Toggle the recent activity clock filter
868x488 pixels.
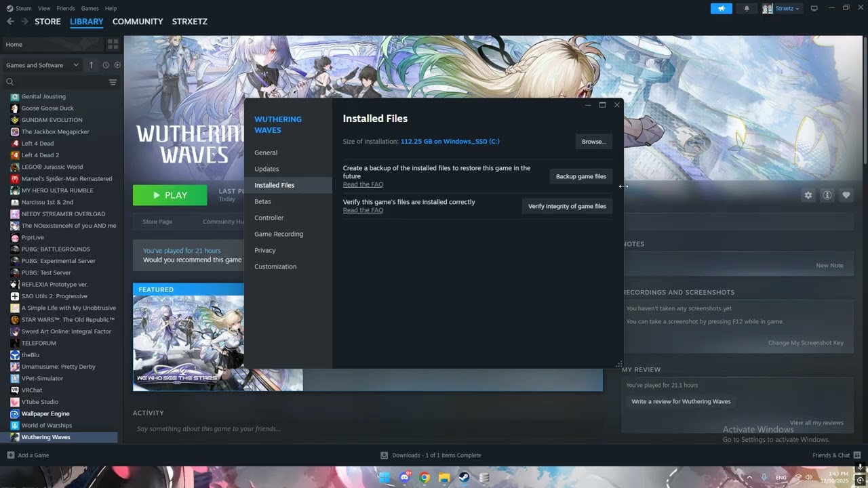(106, 65)
